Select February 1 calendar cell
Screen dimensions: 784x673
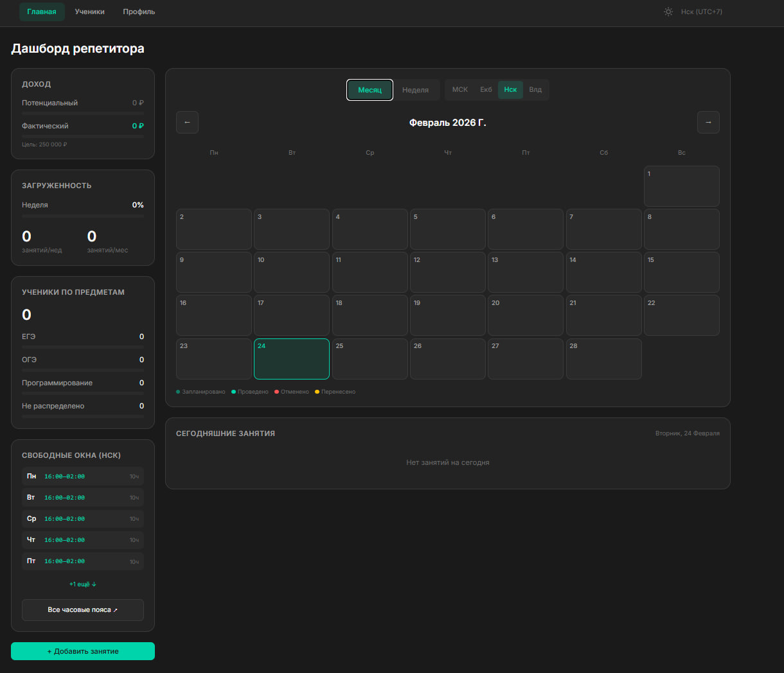click(x=681, y=186)
